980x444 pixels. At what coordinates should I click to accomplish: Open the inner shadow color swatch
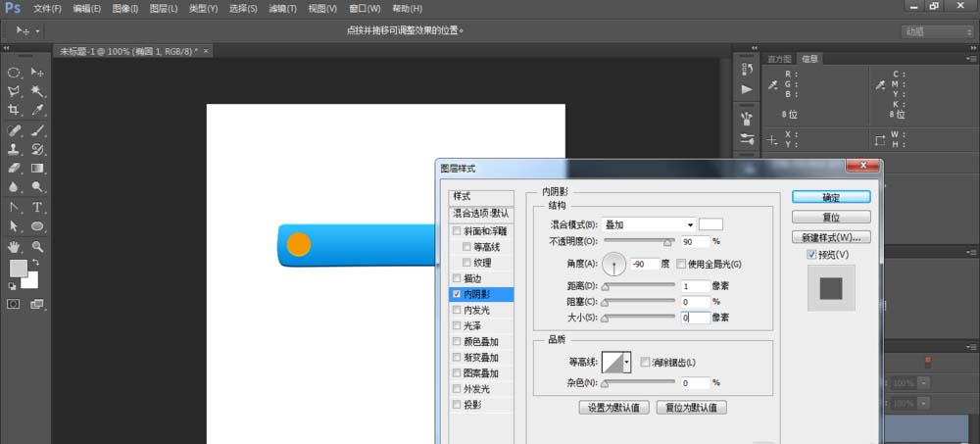click(710, 224)
